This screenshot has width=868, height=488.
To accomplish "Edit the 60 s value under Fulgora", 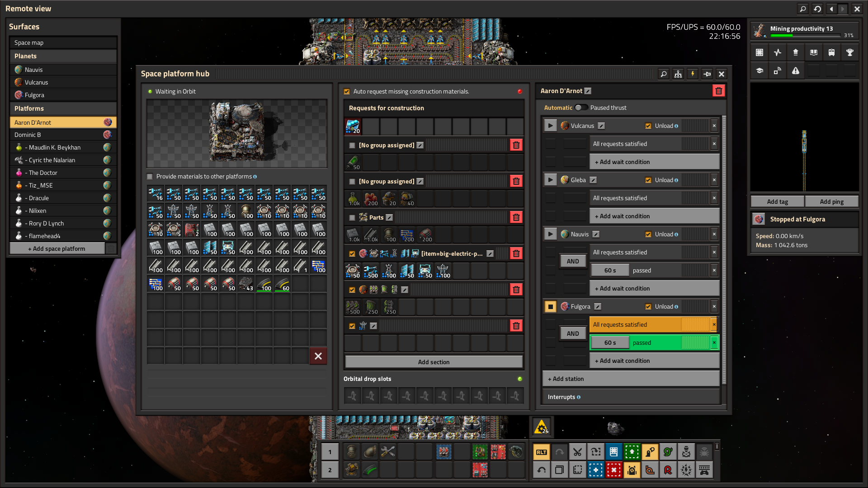I will click(x=610, y=343).
